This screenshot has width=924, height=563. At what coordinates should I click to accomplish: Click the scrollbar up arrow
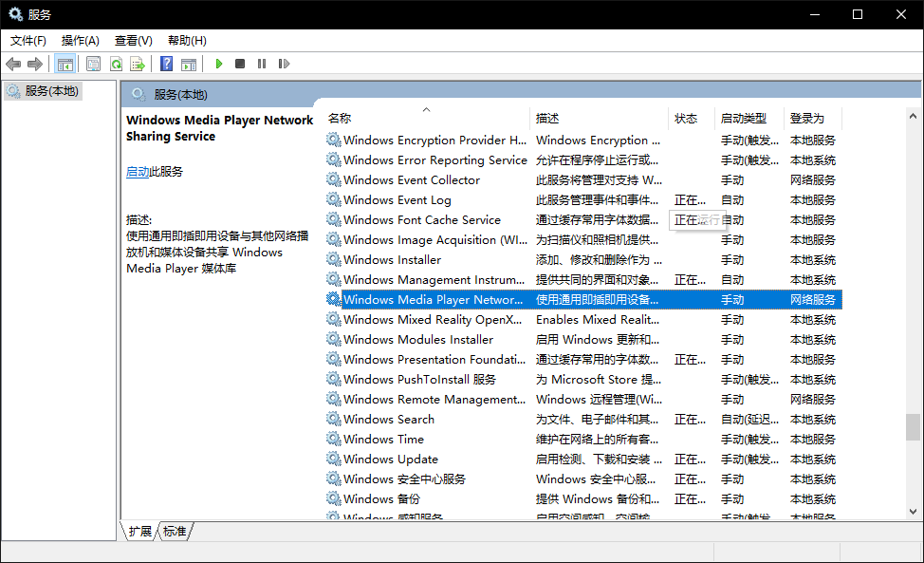pos(913,116)
